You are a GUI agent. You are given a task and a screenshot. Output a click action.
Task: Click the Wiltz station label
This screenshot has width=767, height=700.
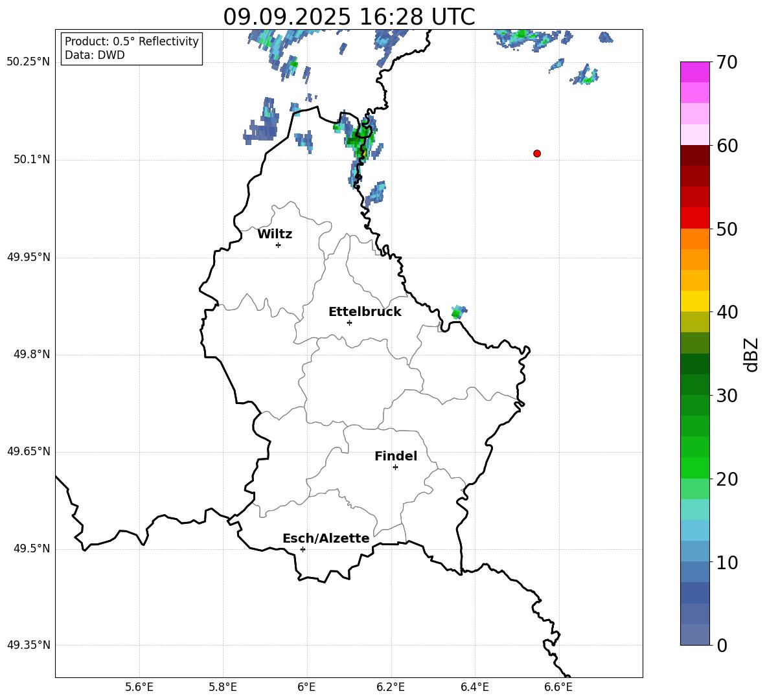click(275, 234)
